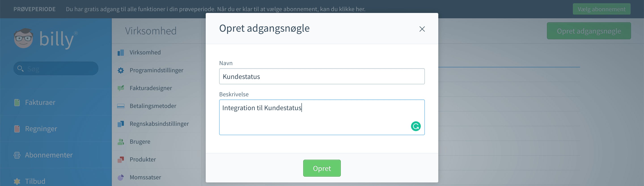This screenshot has height=186, width=644.
Task: Click Opret adgangsnøgle button at top right
Action: [589, 31]
